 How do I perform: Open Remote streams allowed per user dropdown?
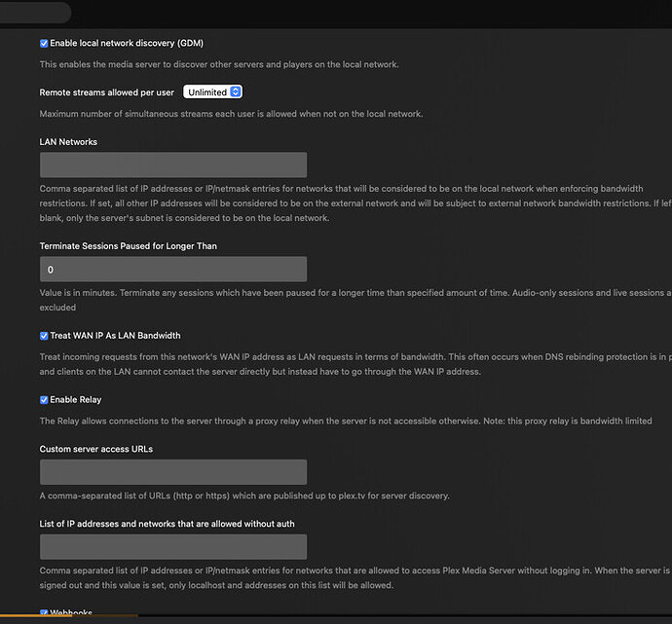212,92
